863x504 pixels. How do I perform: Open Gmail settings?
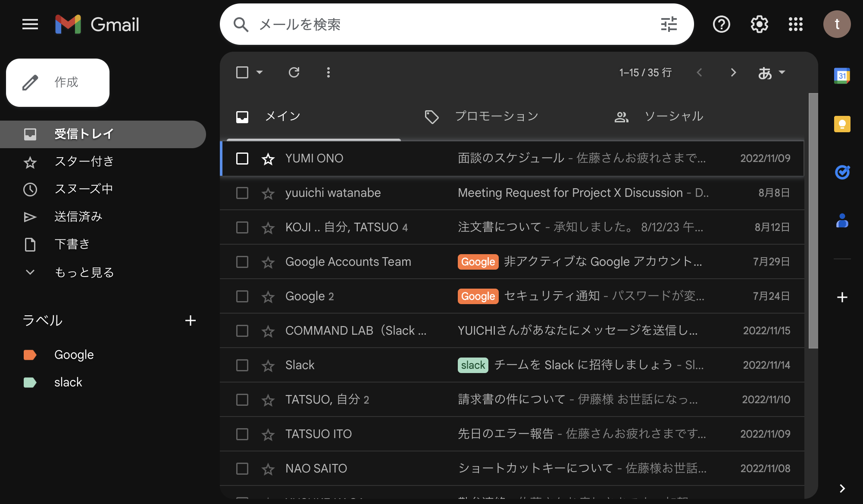pos(759,24)
